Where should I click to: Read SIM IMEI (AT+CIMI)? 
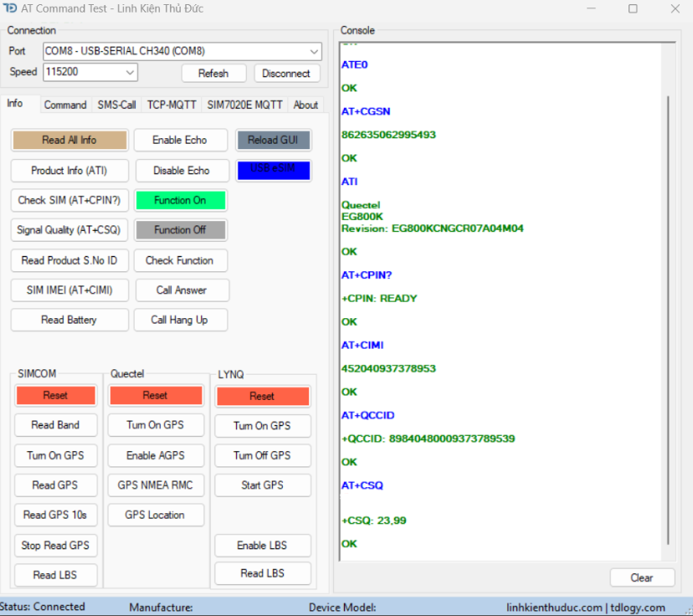pyautogui.click(x=69, y=290)
